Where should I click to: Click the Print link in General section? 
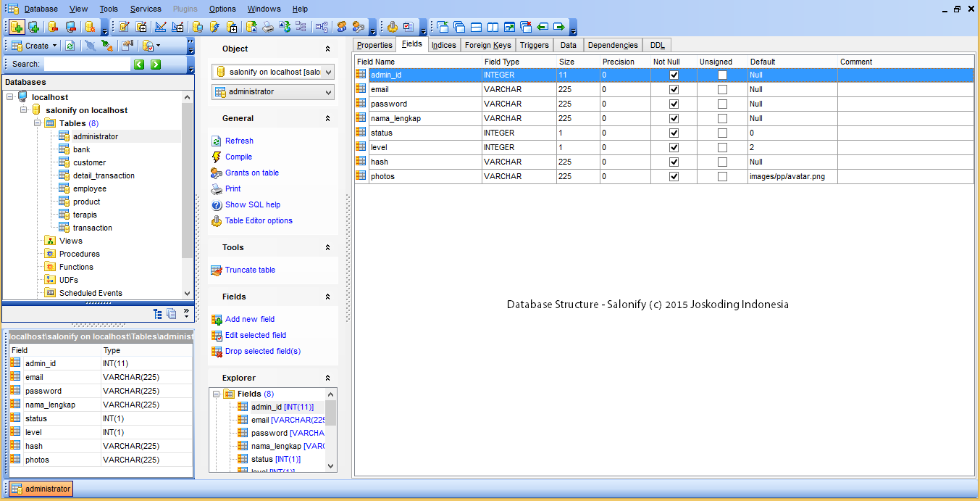click(233, 189)
